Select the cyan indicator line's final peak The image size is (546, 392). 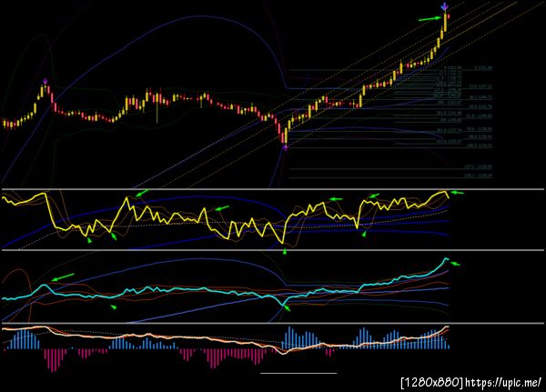[x=446, y=259]
